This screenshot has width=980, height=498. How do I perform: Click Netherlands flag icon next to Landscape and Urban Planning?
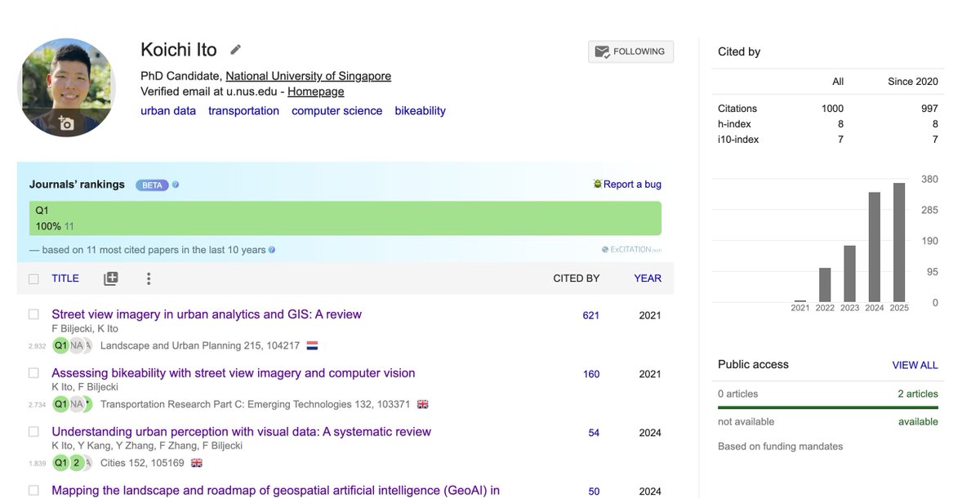pyautogui.click(x=312, y=346)
